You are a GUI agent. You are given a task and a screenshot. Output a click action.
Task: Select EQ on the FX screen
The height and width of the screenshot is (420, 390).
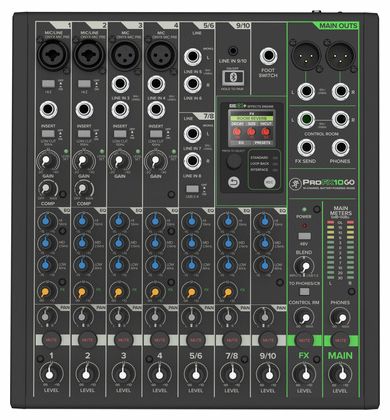point(240,143)
